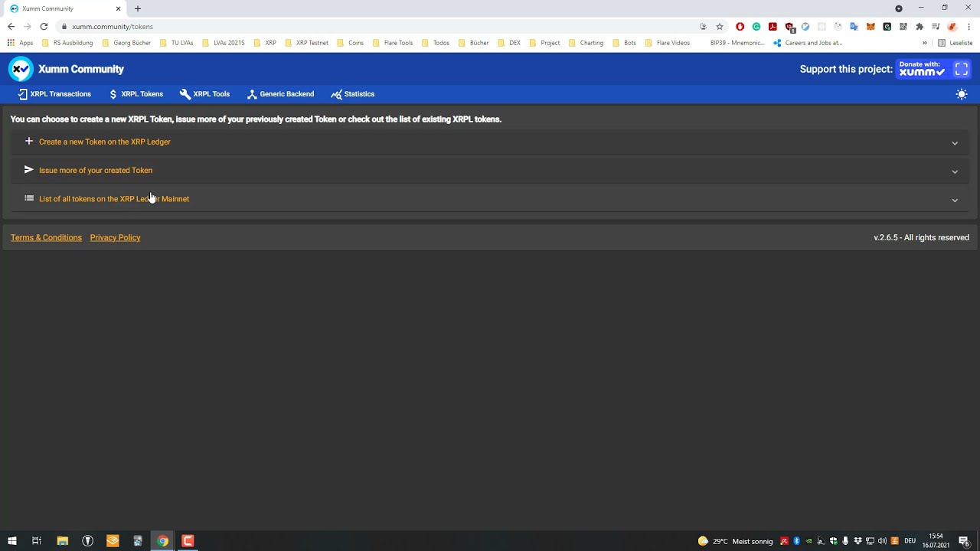
Task: Open the Windows Start menu
Action: 11,541
